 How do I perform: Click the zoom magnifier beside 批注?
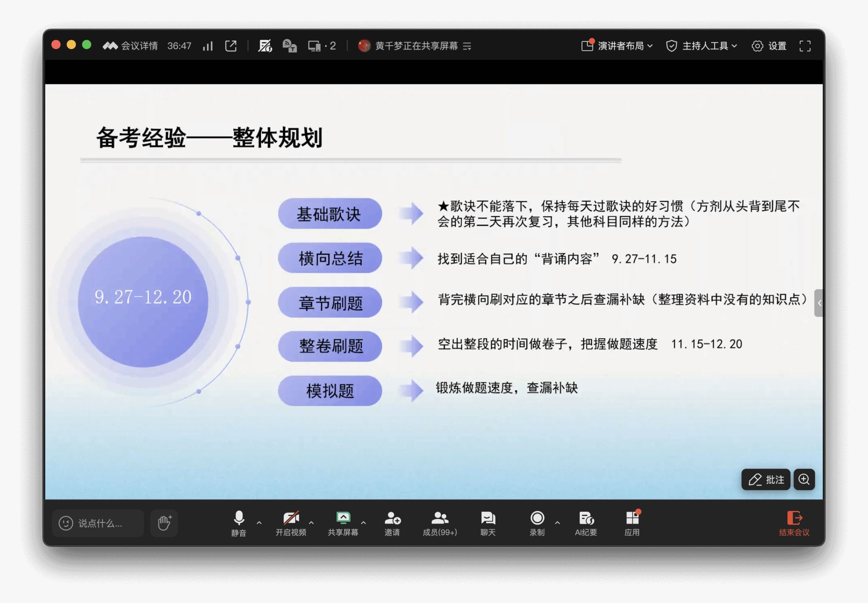point(804,480)
